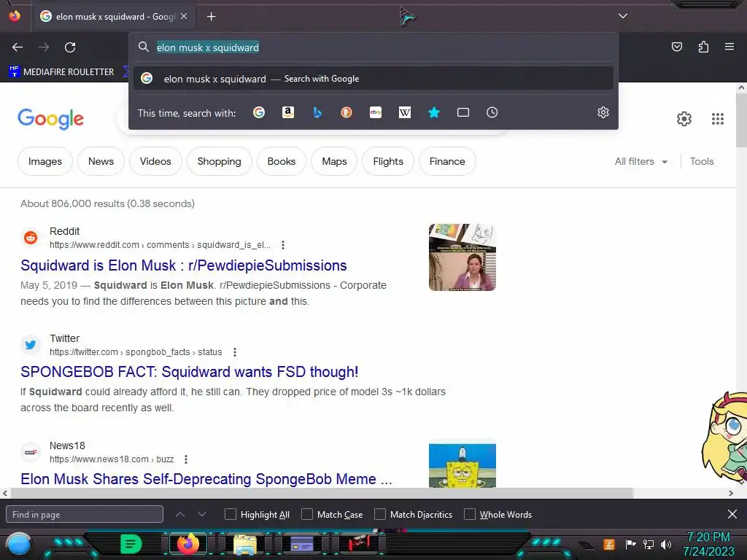Search history using the clock icon
The height and width of the screenshot is (560, 747).
(x=492, y=112)
